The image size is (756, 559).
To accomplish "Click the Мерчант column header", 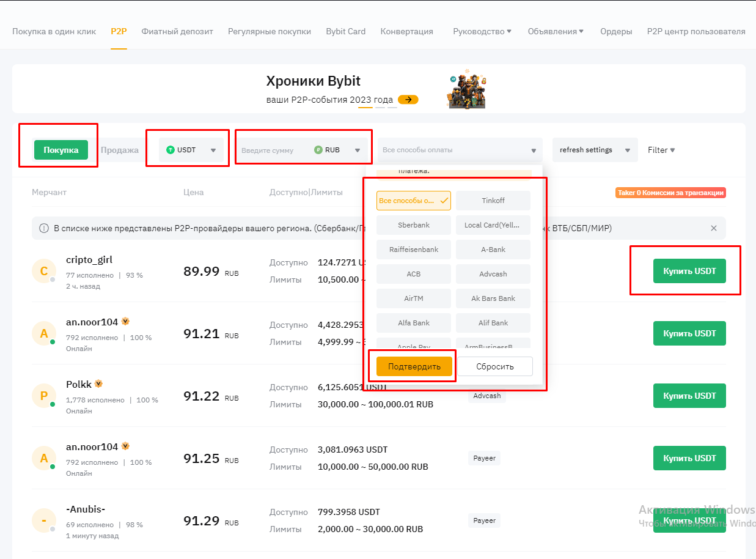I will coord(49,192).
